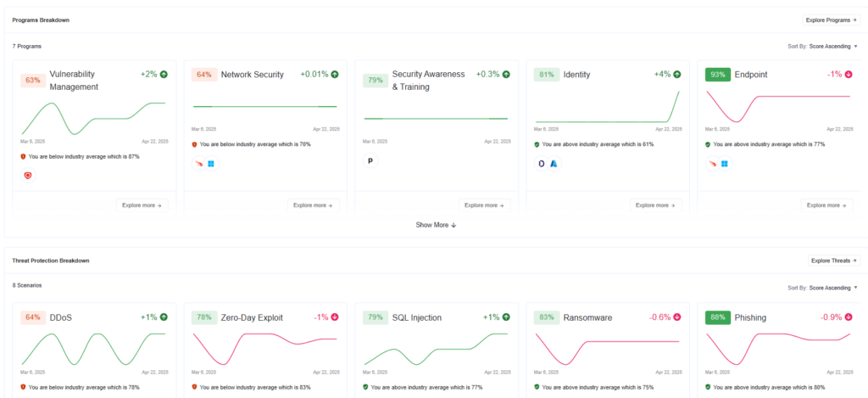
Task: Click the Proofpoint P icon in Security Awareness card
Action: coord(370,160)
